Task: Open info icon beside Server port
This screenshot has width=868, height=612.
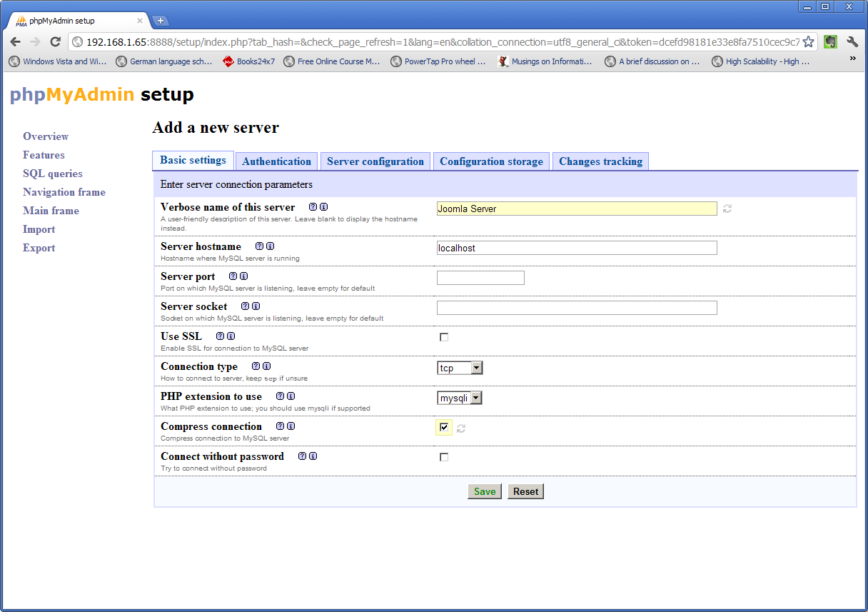Action: coord(243,276)
